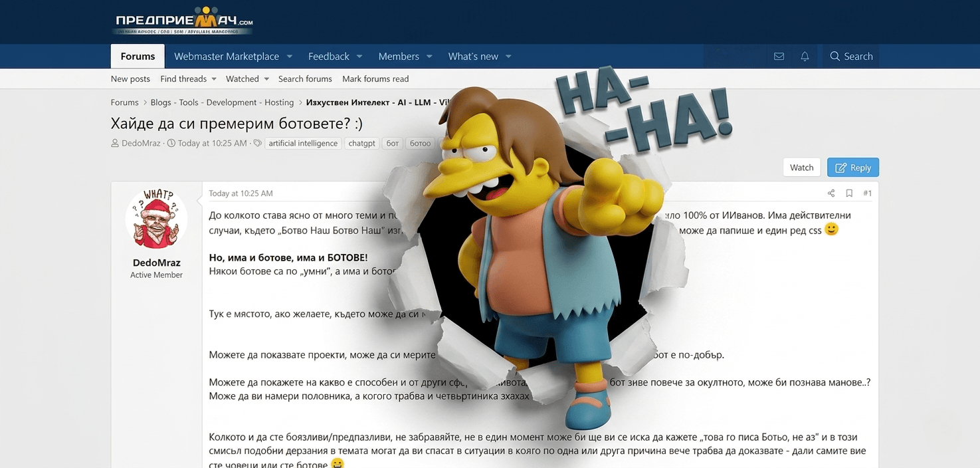980x468 pixels.
Task: Expand the Feedback dropdown arrow
Action: [359, 57]
